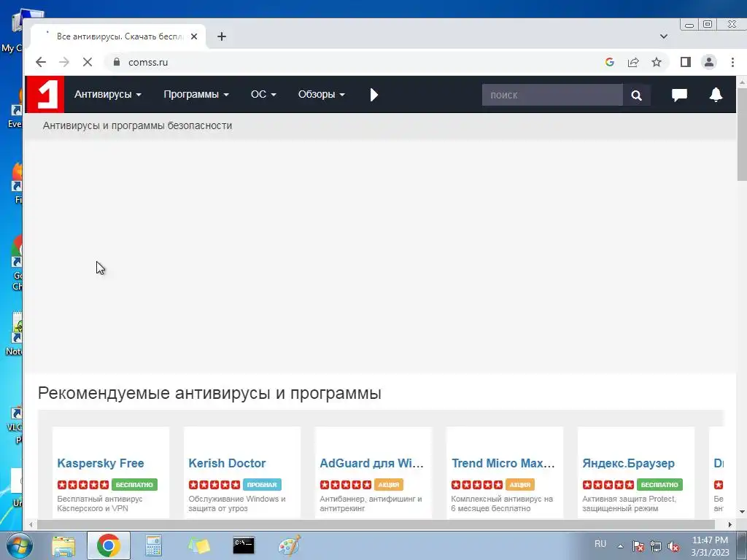Click БЕСПЛАТНО badge under Kaspersky Free

134,485
